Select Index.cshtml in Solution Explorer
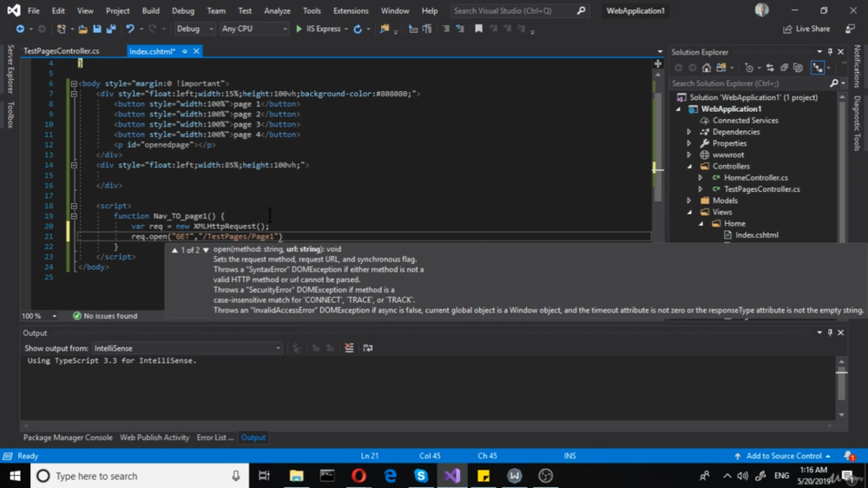Screen dimensions: 868x488 pos(757,234)
